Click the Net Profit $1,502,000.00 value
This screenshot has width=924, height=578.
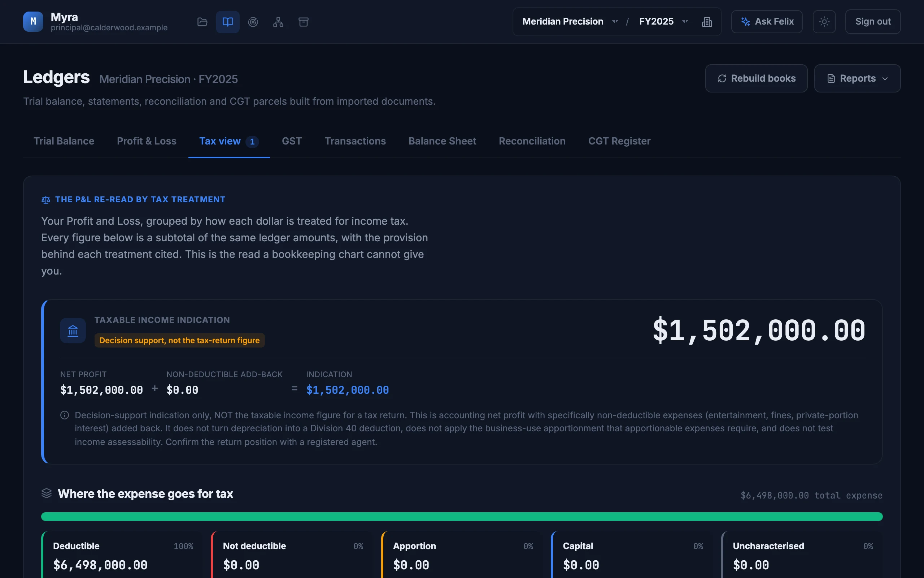(x=101, y=390)
